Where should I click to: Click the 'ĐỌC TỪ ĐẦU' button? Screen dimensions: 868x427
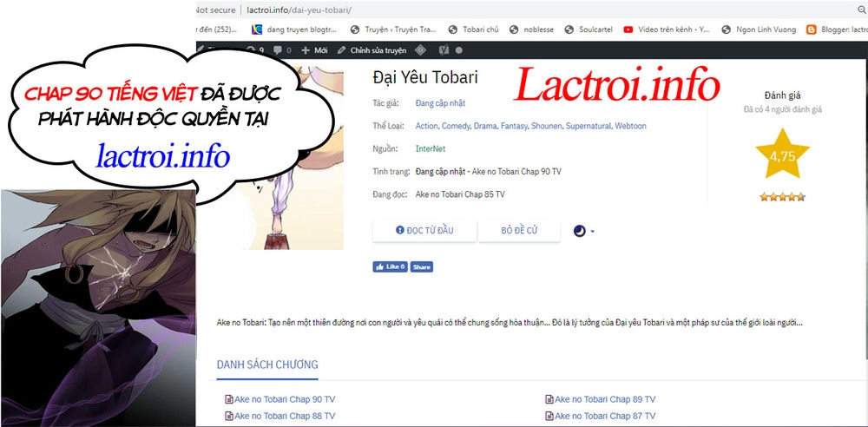[424, 231]
